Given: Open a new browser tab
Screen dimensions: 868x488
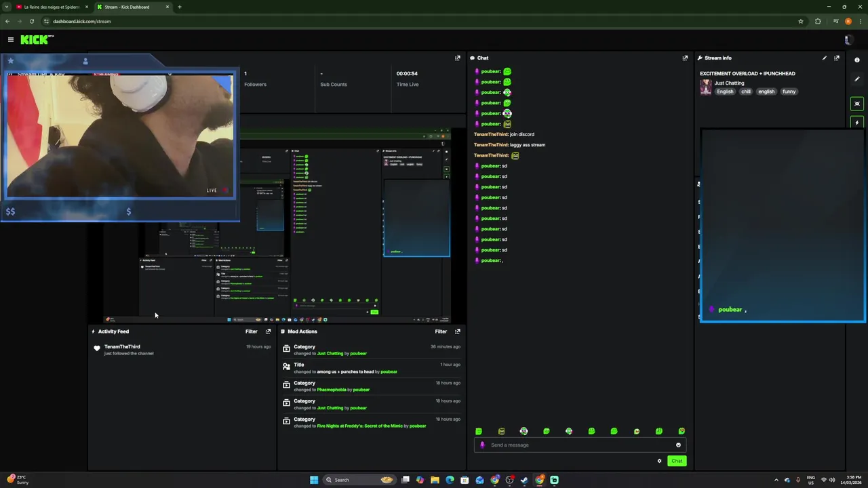Looking at the screenshot, I should tap(180, 7).
